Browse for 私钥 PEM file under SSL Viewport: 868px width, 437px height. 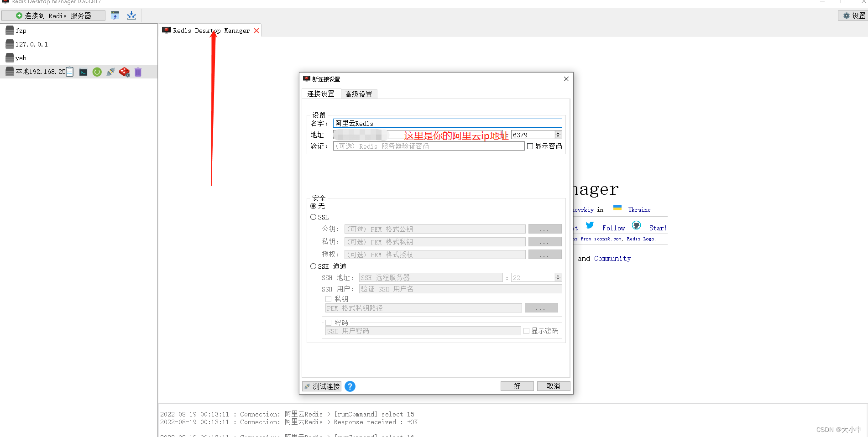click(545, 242)
